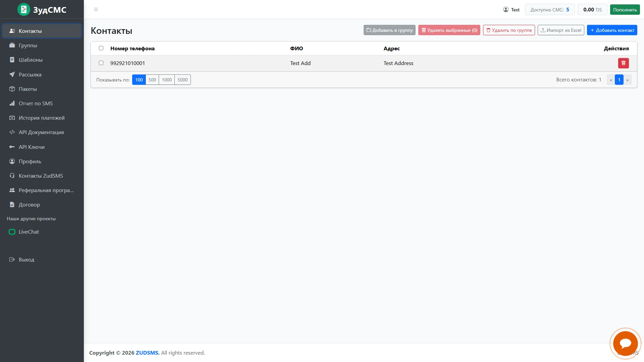Show 1000 contacts per page
This screenshot has width=644, height=362.
tap(167, 80)
